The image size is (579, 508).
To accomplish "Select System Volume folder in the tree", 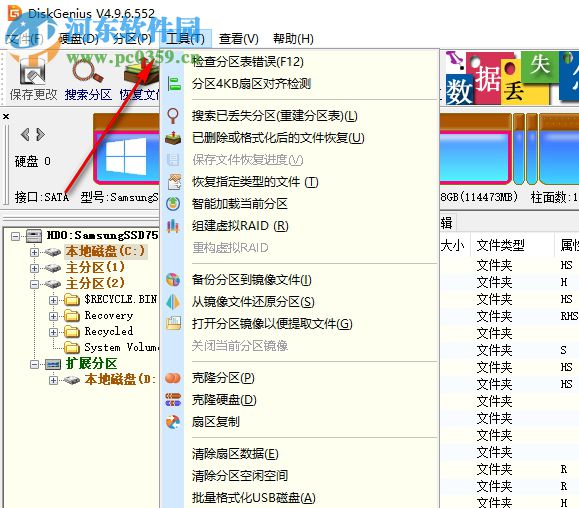I will [x=121, y=347].
